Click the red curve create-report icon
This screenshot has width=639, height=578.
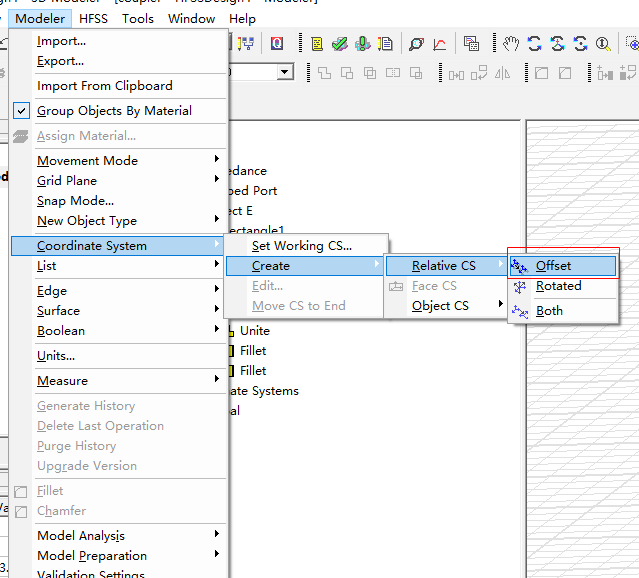point(440,44)
